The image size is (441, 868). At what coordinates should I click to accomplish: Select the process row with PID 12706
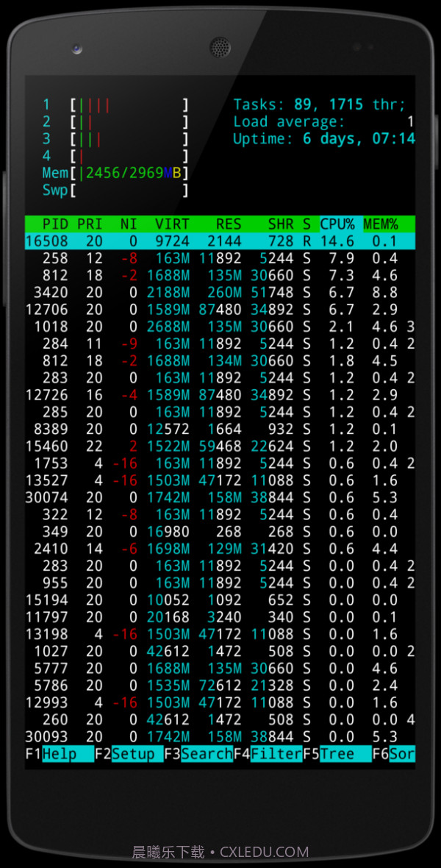(x=219, y=309)
